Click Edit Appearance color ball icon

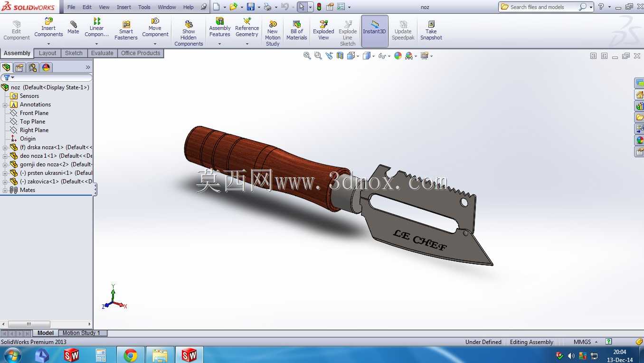pos(398,56)
